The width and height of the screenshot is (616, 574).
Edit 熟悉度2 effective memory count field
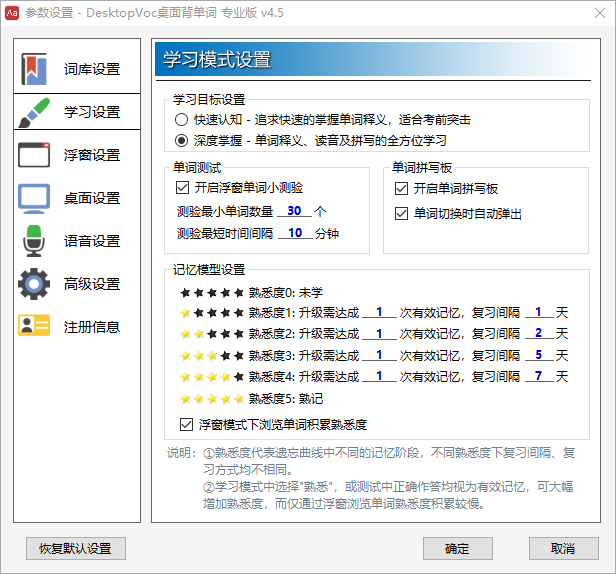tap(379, 333)
